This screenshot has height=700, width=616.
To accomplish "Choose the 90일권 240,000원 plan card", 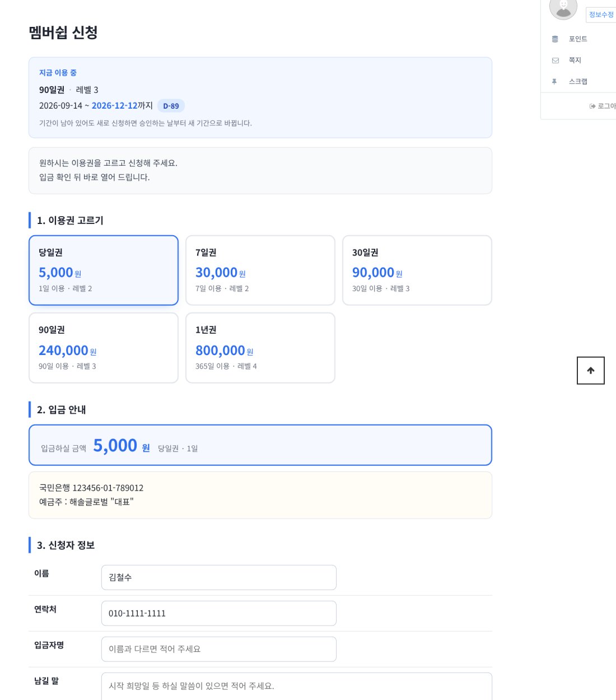I will click(104, 348).
